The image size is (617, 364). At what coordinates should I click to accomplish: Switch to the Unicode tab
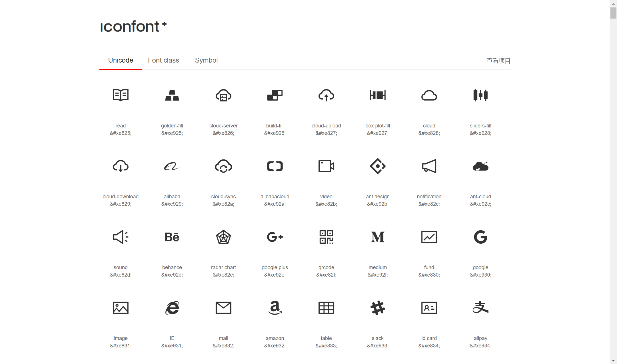pyautogui.click(x=121, y=60)
